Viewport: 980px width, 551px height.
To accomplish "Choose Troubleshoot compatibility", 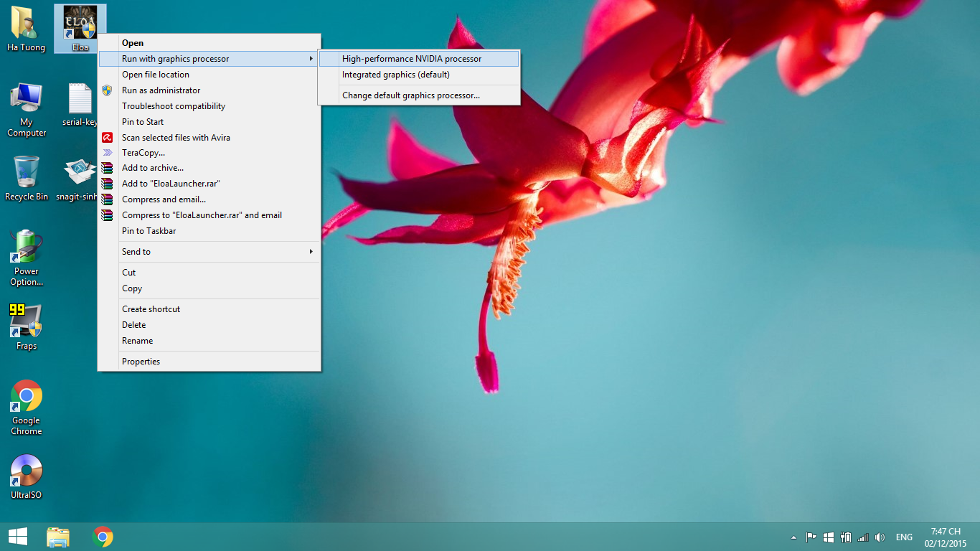I will [209, 106].
